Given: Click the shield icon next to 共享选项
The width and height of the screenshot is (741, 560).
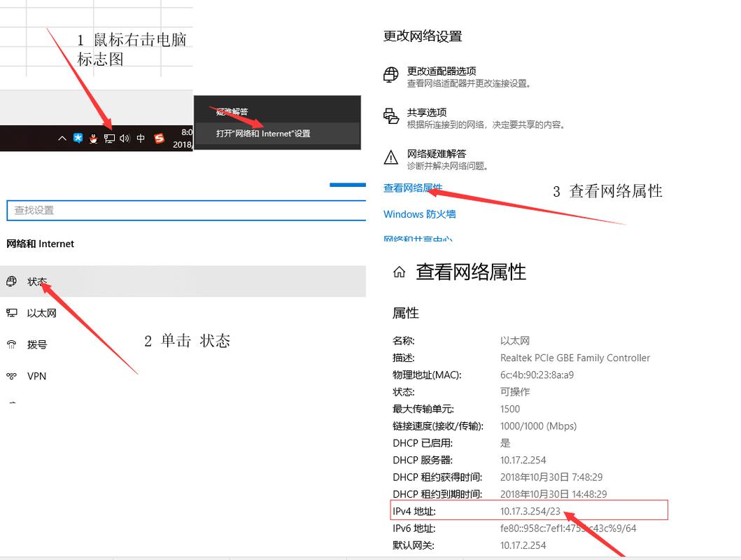Looking at the screenshot, I should point(390,116).
